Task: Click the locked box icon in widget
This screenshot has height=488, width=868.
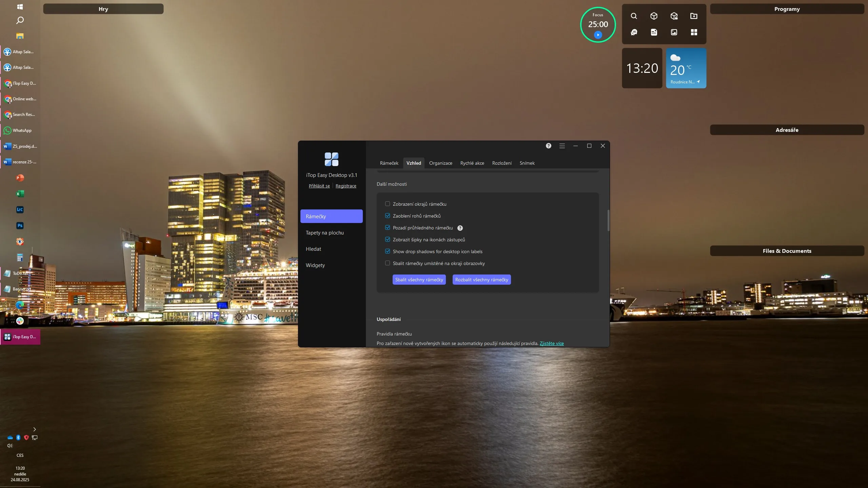Action: 674,16
